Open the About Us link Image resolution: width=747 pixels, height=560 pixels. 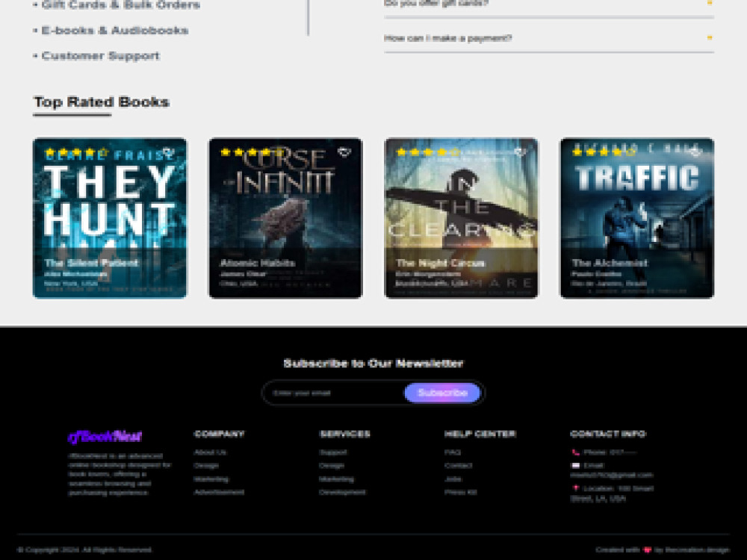[210, 452]
